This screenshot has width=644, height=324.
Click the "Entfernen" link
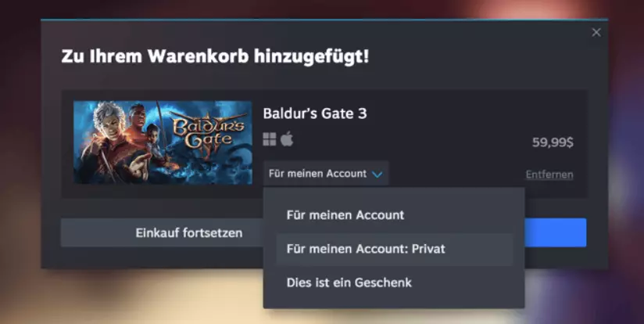tap(549, 175)
